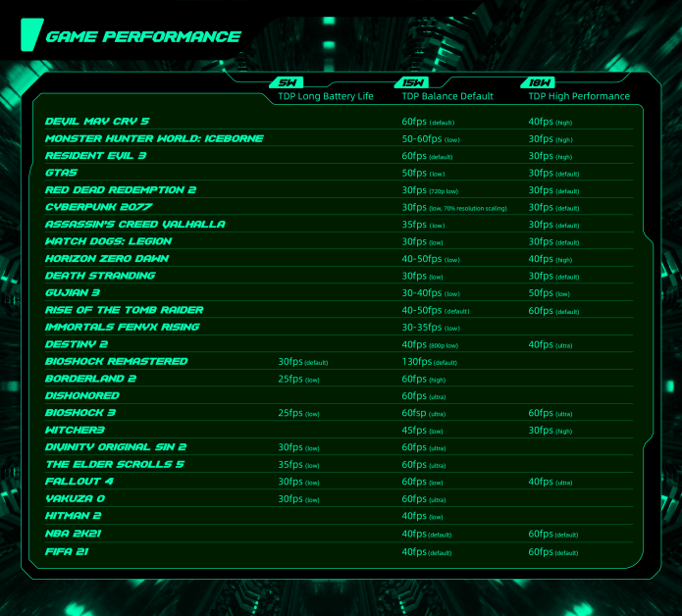Click the Game Performance title text
This screenshot has width=682, height=616.
pos(143,37)
